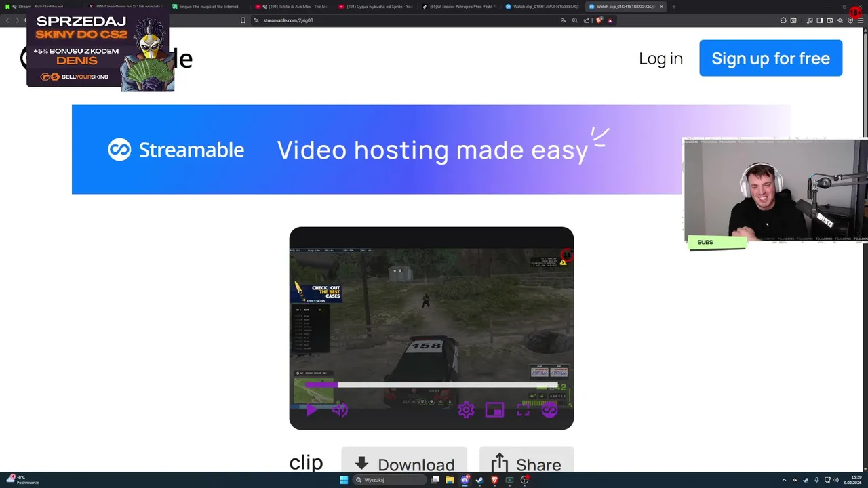The width and height of the screenshot is (868, 488).
Task: Open Discord from the taskbar
Action: pyautogui.click(x=465, y=480)
